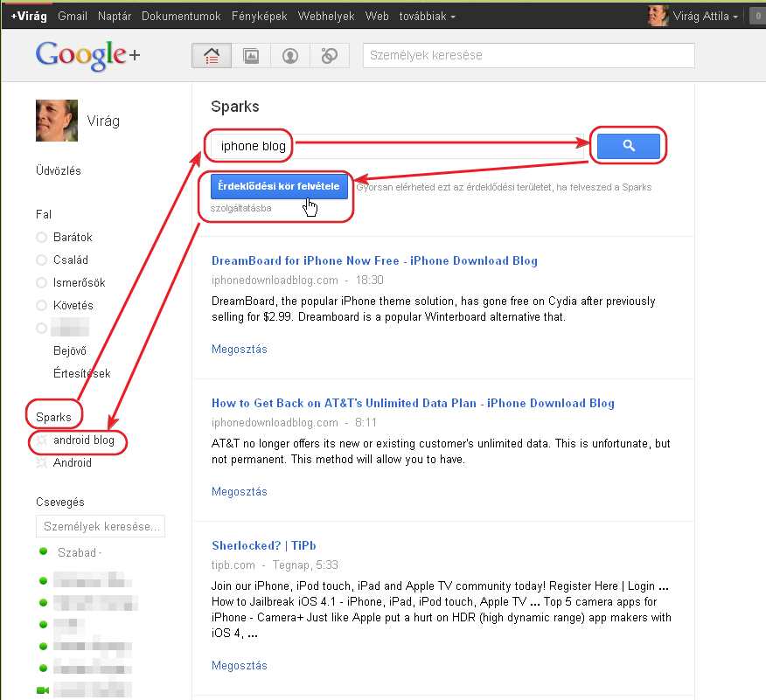
Task: Open Android spark in sidebar
Action: point(73,462)
